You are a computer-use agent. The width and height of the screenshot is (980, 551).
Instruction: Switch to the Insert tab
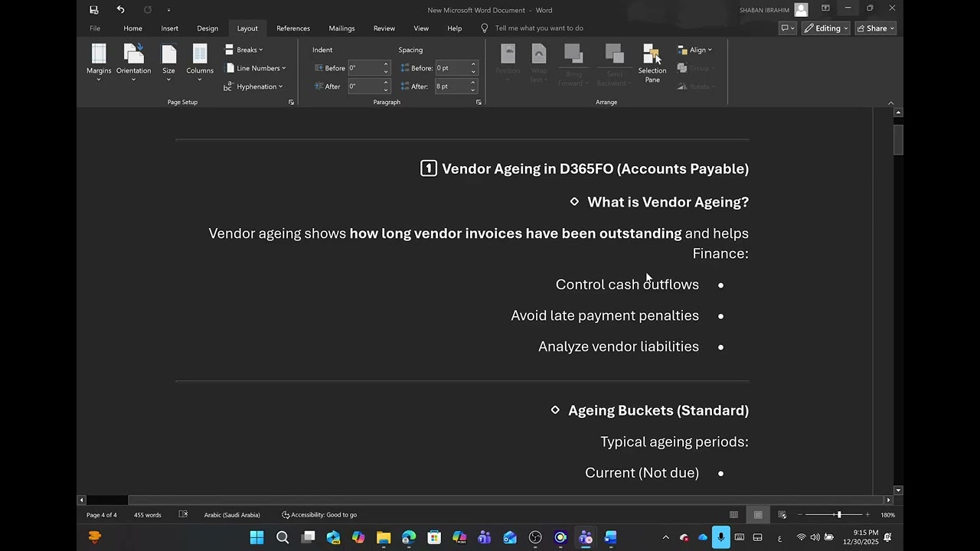(x=170, y=28)
